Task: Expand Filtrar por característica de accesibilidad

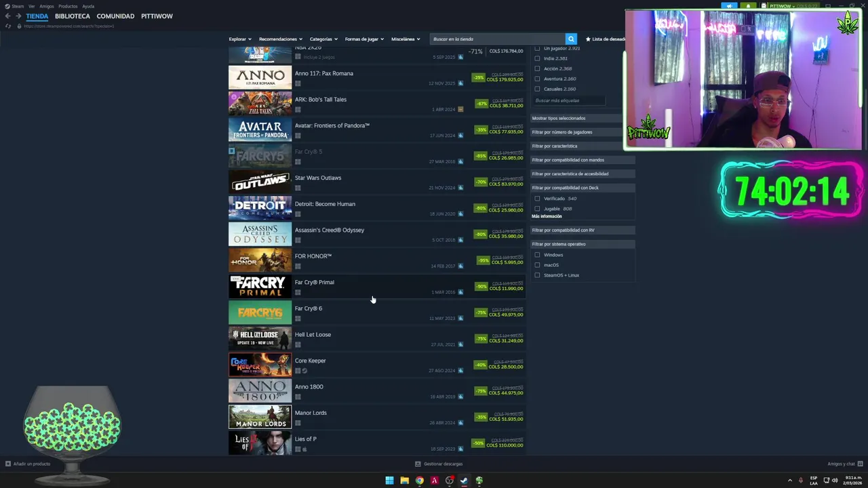Action: pyautogui.click(x=583, y=174)
